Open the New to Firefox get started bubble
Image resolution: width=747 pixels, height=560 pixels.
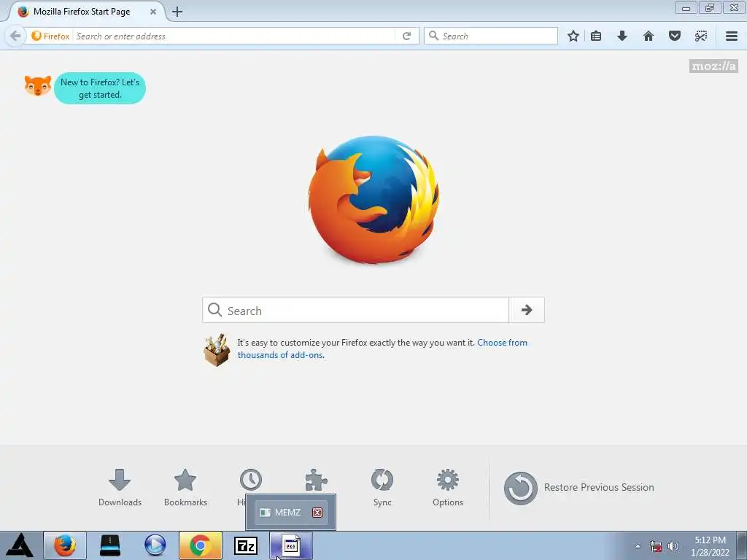coord(99,88)
